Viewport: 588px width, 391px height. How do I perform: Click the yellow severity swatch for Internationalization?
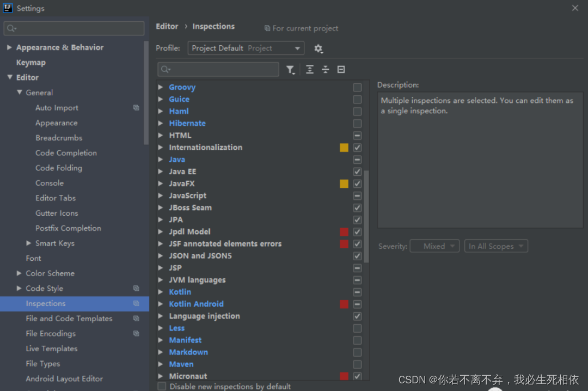344,148
